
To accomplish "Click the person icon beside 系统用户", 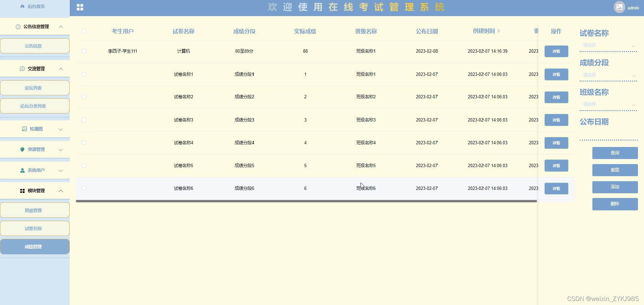I will 22,170.
